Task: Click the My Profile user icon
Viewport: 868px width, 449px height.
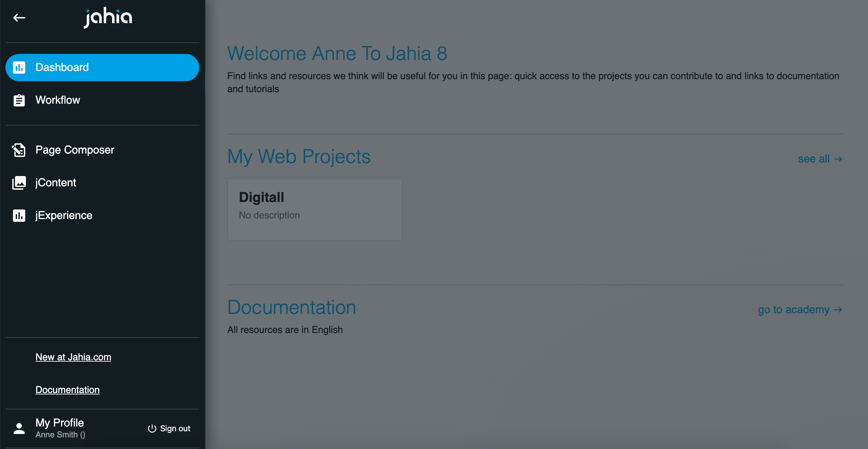Action: tap(19, 429)
